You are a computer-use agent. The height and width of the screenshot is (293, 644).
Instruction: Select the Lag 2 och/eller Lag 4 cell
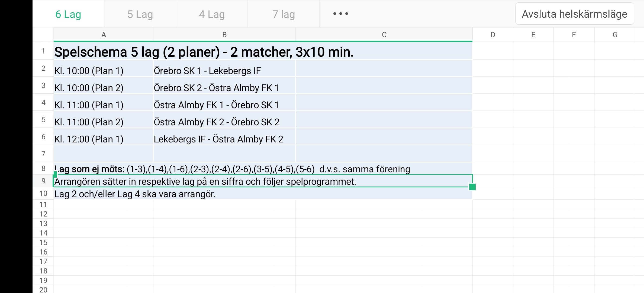[x=135, y=194]
